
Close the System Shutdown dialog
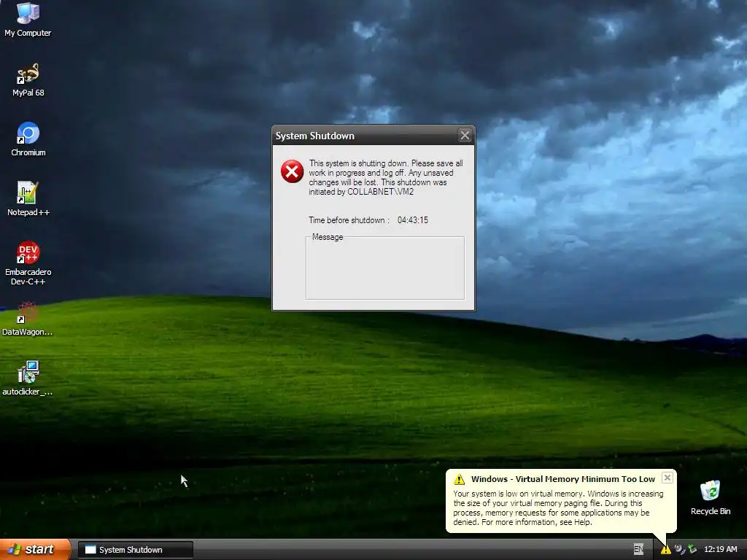pyautogui.click(x=465, y=136)
